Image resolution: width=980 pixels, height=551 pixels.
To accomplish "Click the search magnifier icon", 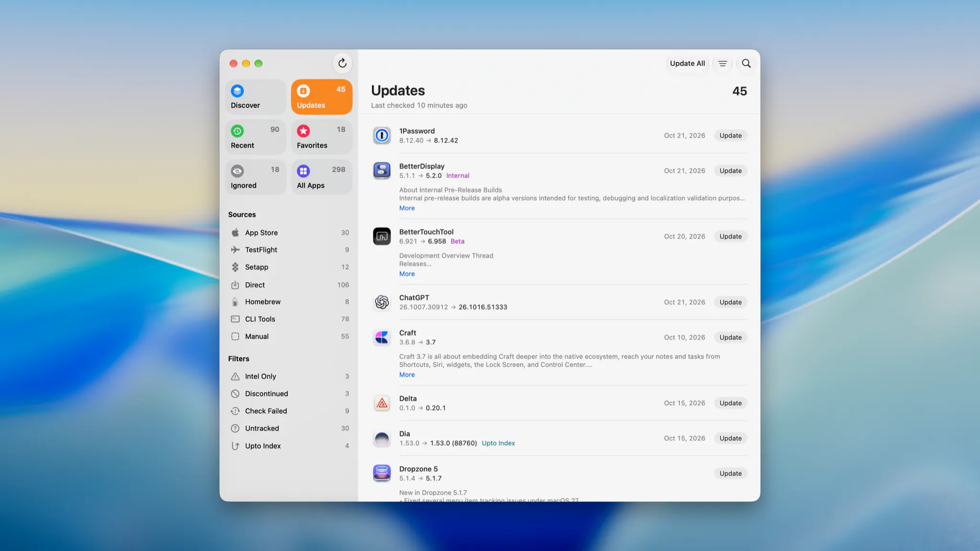I will 746,63.
